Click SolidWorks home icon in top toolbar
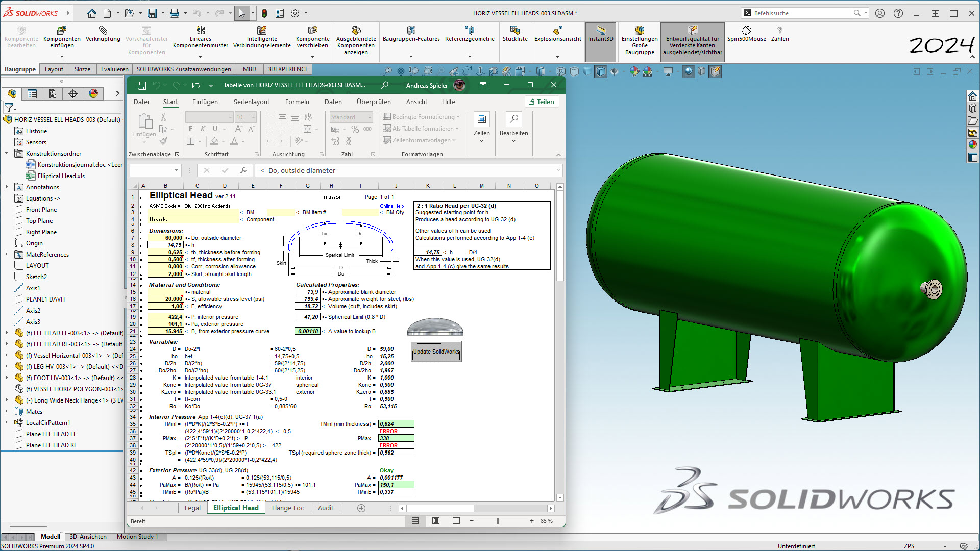Viewport: 980px width, 551px height. [92, 13]
